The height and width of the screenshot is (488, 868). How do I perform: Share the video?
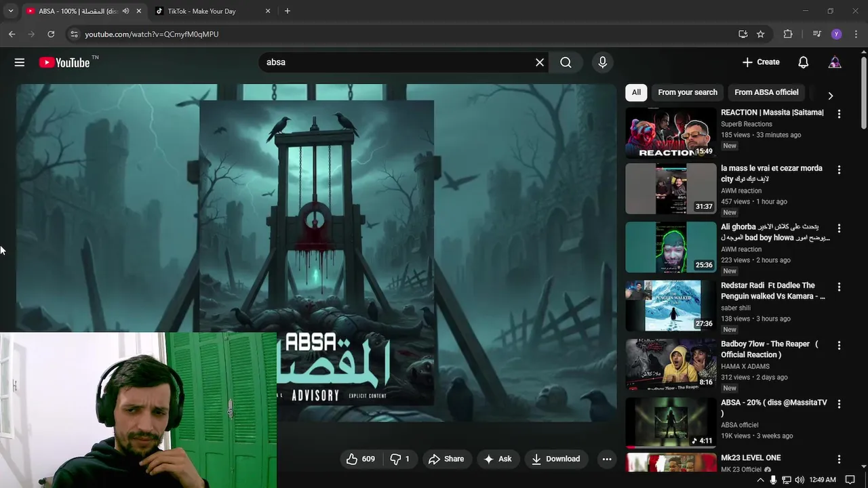(x=446, y=459)
